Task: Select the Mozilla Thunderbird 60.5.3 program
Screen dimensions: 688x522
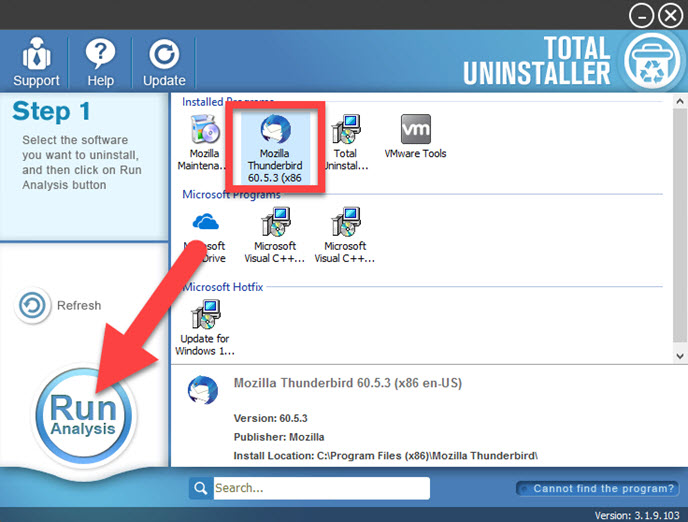Action: pos(275,148)
